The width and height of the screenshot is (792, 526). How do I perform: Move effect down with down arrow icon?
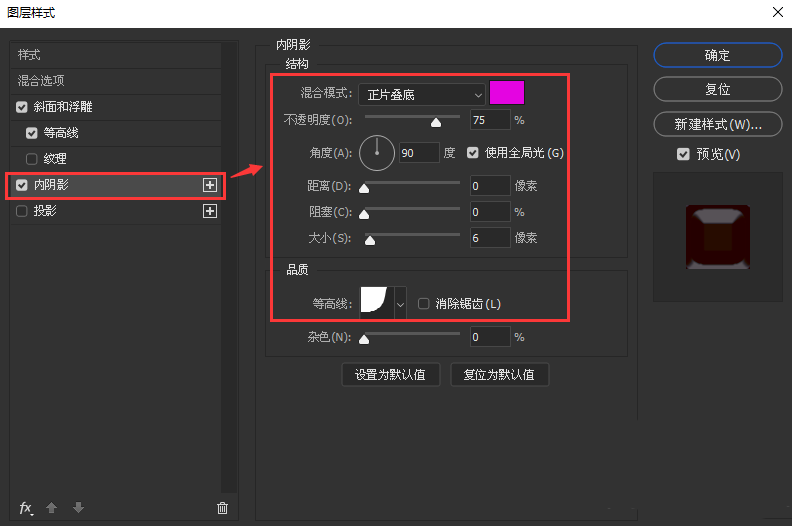[78, 508]
